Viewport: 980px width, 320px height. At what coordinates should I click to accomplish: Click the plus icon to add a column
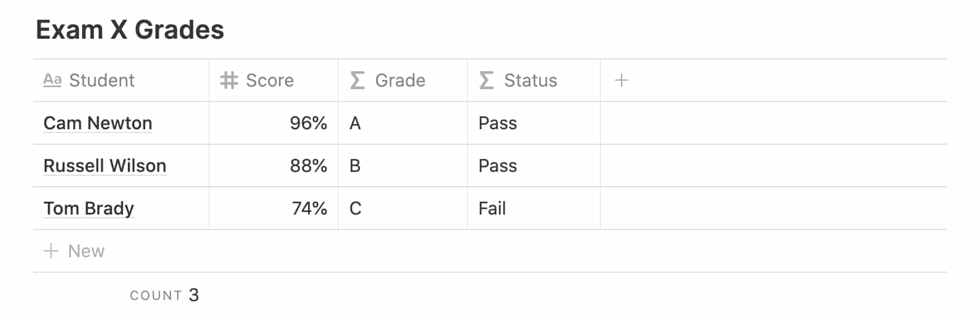(621, 80)
